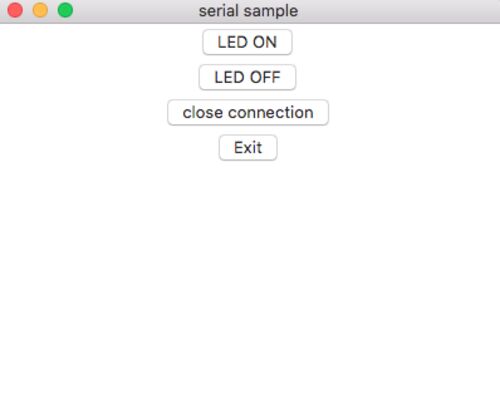Disconnect the serial port with close connection
The height and width of the screenshot is (398, 500).
[x=248, y=113]
